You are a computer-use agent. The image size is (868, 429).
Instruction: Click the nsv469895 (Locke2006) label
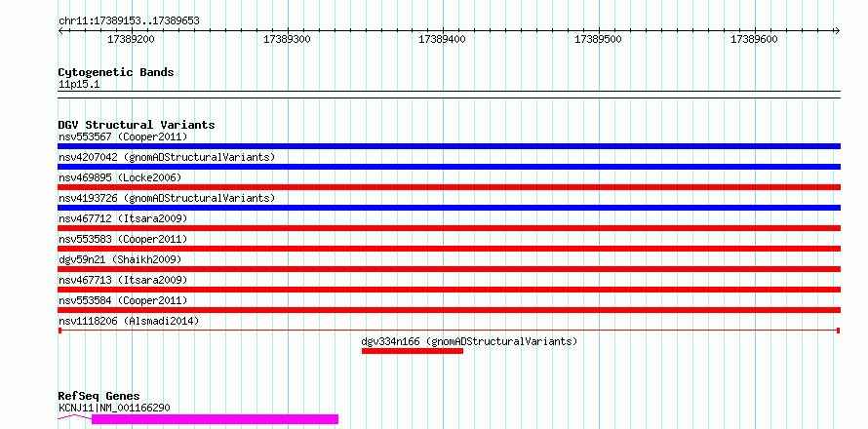120,177
